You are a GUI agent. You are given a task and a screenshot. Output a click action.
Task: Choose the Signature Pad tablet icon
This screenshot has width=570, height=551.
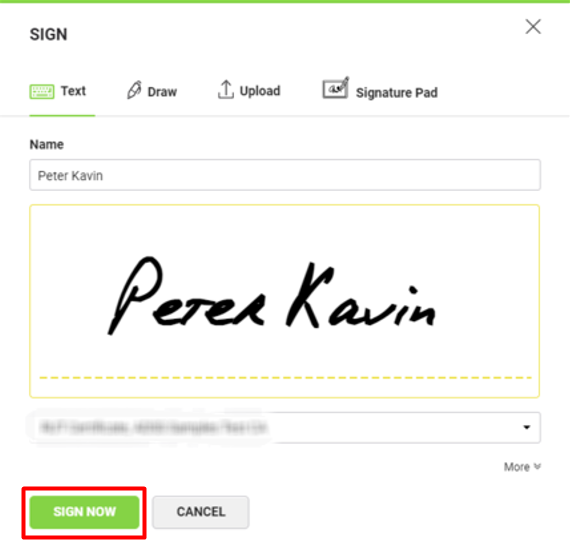coord(336,88)
